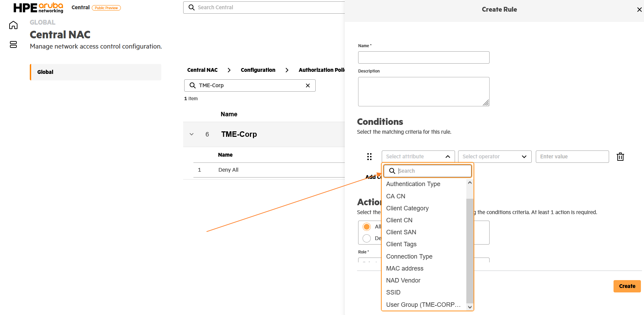644x315 pixels.
Task: Click the Create button
Action: click(x=627, y=286)
